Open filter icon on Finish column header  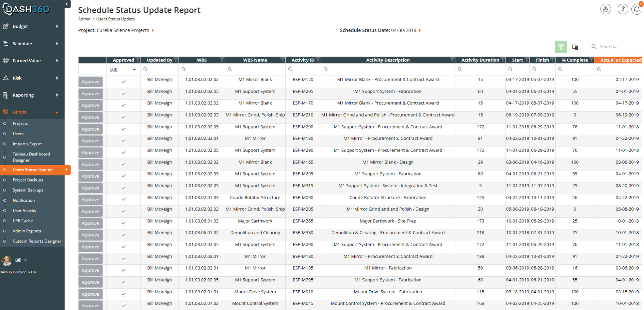click(x=552, y=60)
